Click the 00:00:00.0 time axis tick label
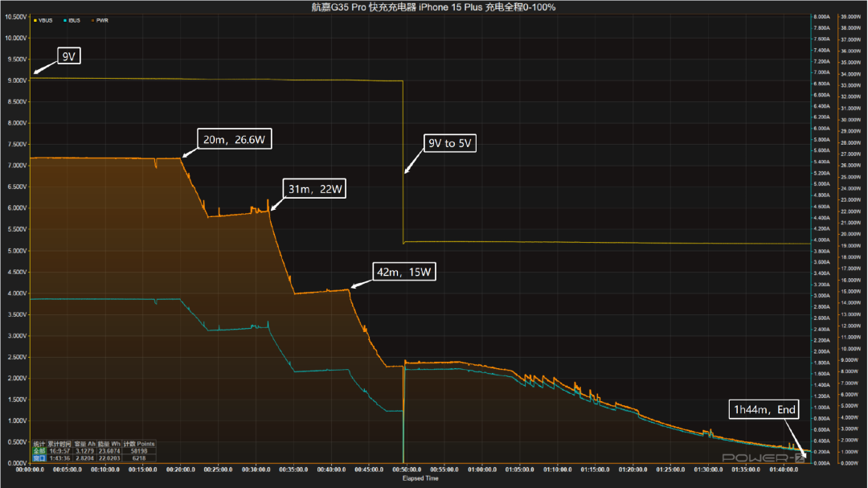This screenshot has height=488, width=868. pos(30,470)
